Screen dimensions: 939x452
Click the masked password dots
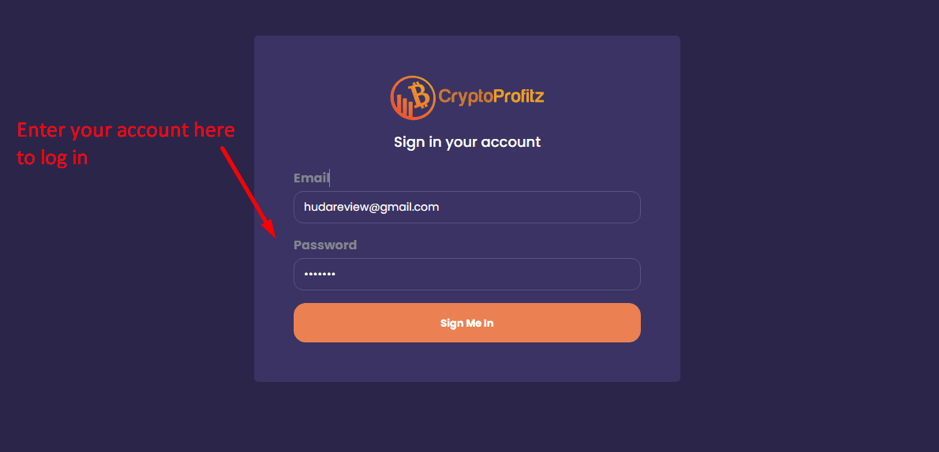[x=320, y=274]
